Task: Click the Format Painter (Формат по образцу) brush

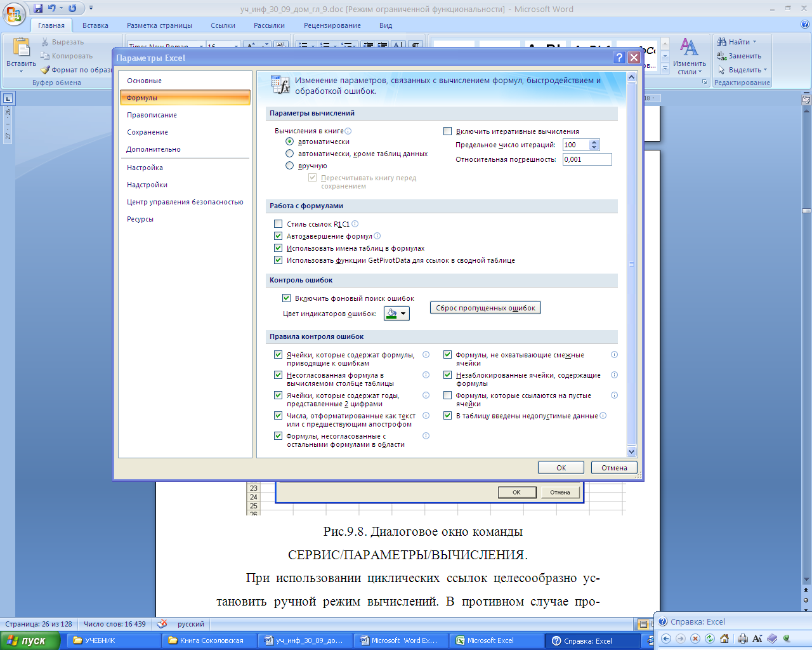Action: (45, 70)
